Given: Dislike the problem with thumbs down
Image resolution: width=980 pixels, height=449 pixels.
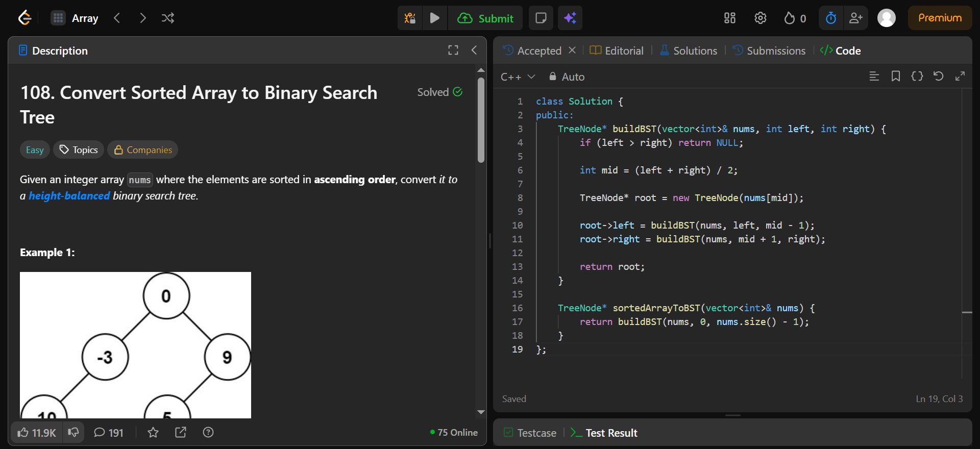Looking at the screenshot, I should coord(73,433).
